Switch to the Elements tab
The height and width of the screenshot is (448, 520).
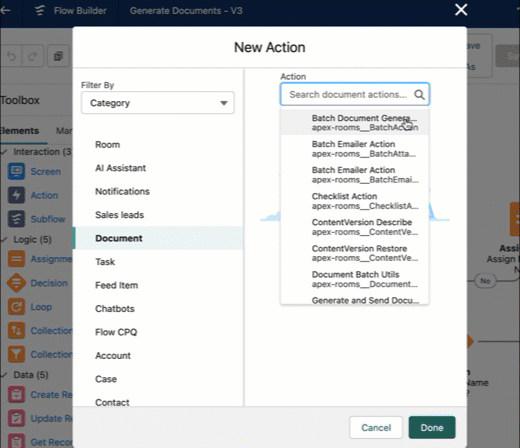pyautogui.click(x=19, y=131)
